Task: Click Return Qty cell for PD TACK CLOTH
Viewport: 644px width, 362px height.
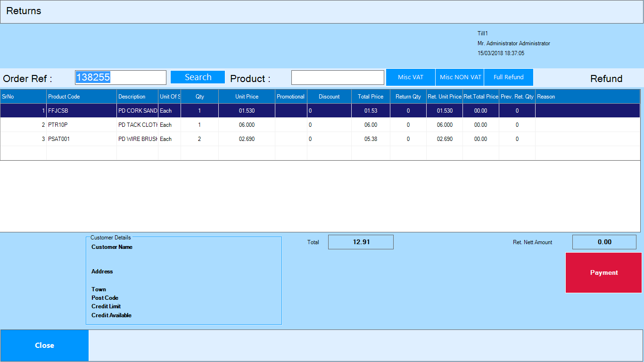Action: coord(408,125)
